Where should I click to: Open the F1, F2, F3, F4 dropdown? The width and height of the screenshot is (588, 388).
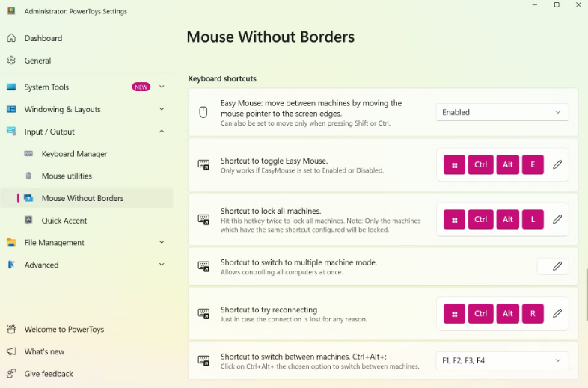(x=502, y=360)
